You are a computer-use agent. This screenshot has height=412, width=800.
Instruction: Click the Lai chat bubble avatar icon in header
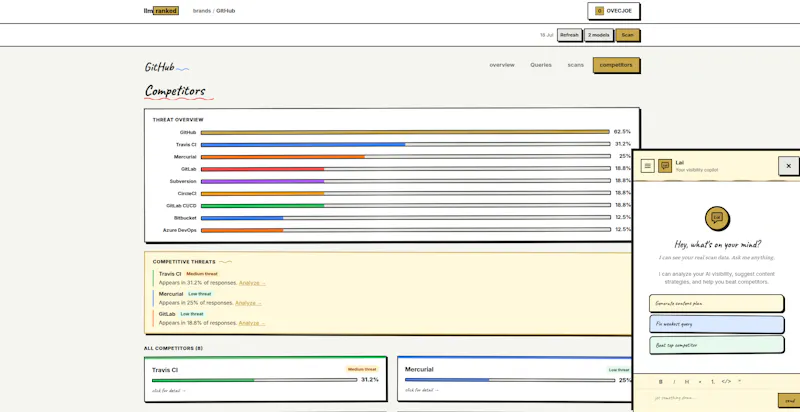click(665, 166)
